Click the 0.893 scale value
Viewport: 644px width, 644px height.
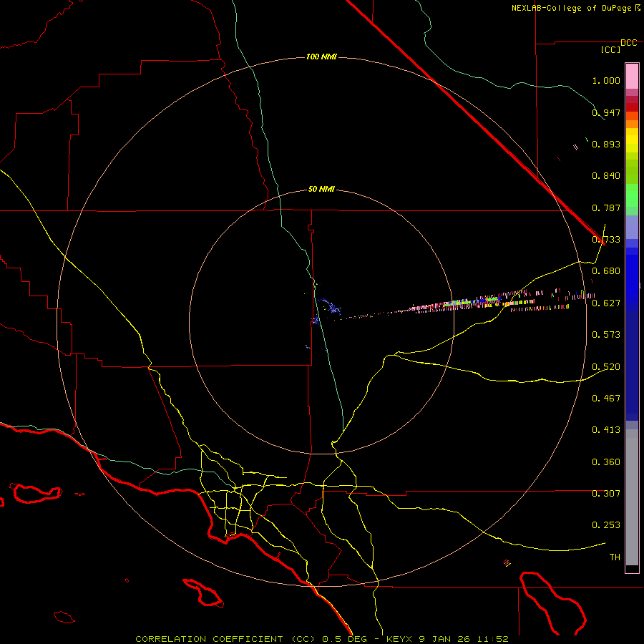(x=606, y=144)
